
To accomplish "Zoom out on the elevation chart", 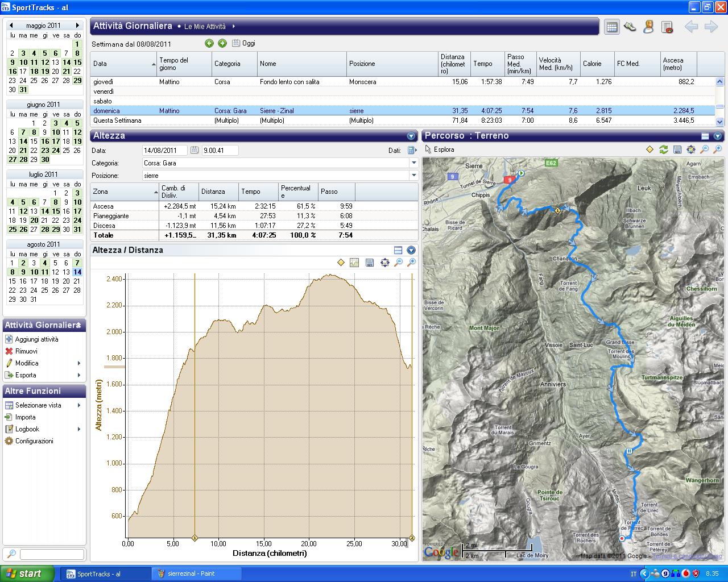I will click(x=398, y=263).
